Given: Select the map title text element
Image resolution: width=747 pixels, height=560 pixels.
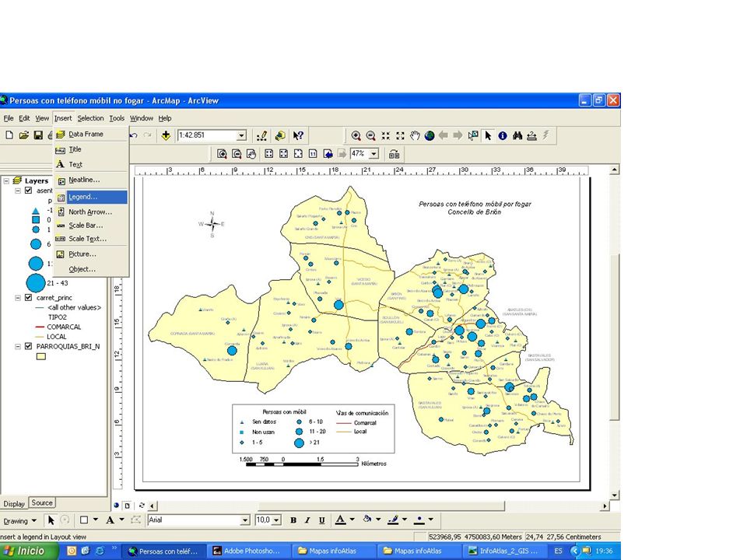Looking at the screenshot, I should coord(475,208).
